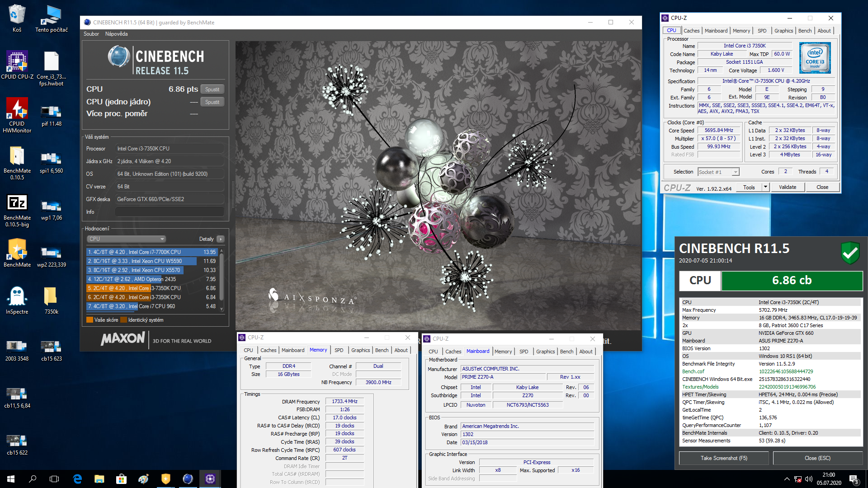
Task: Open Graphics tab in Memory CPU-Z window
Action: (360, 350)
